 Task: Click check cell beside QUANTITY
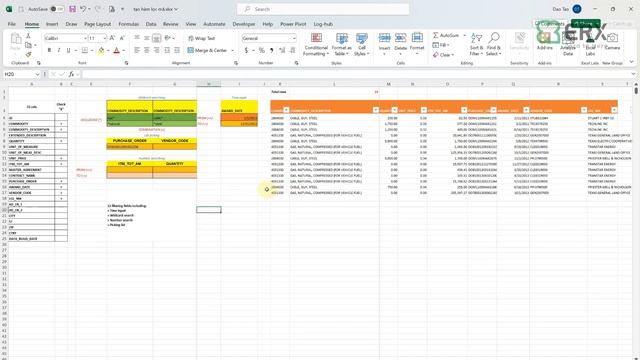click(61, 141)
